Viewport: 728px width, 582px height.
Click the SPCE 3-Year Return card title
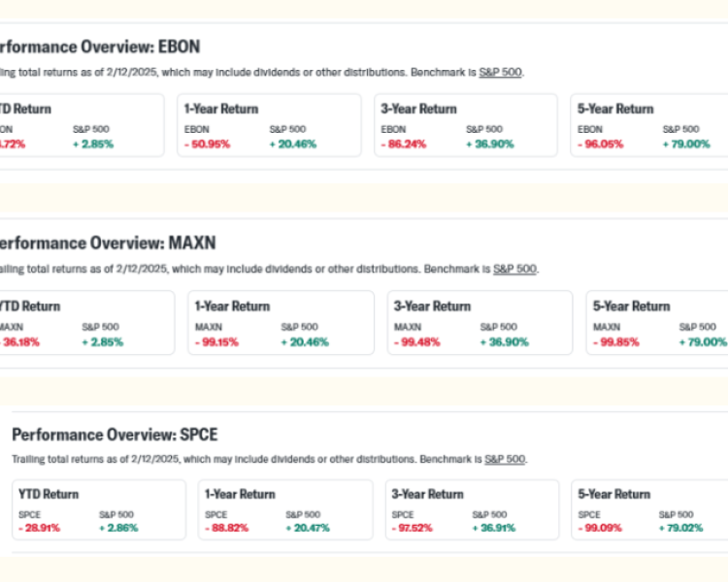tap(426, 494)
